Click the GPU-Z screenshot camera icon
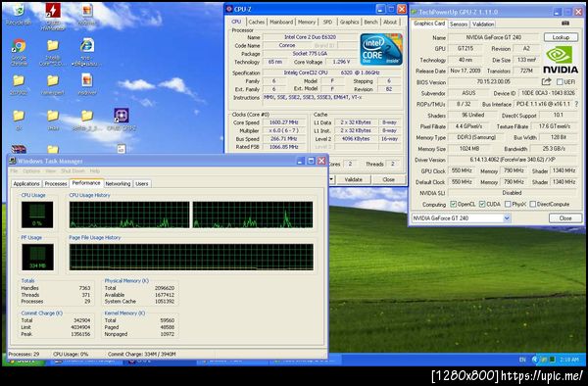Screen dimensions: 588x386 [565, 24]
